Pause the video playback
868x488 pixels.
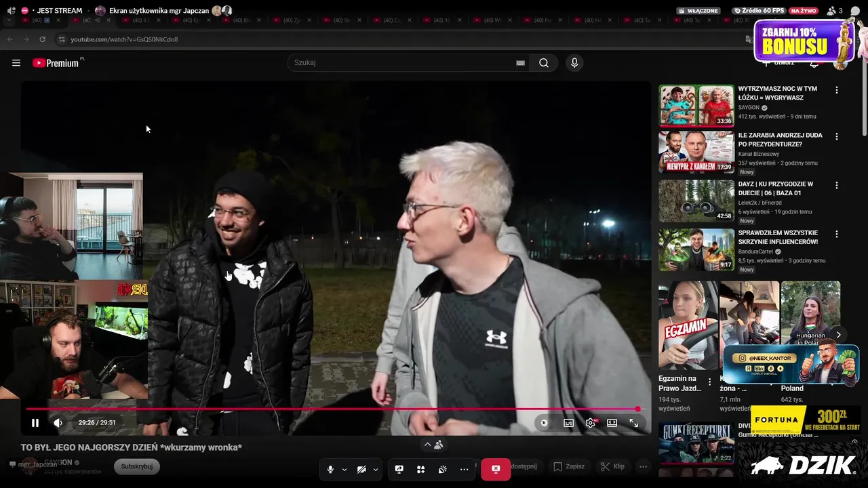35,423
